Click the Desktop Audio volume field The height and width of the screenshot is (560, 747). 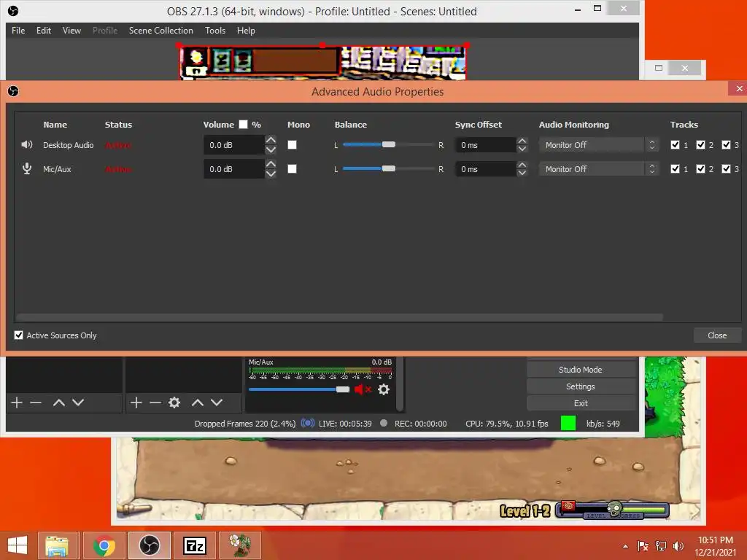pyautogui.click(x=234, y=145)
